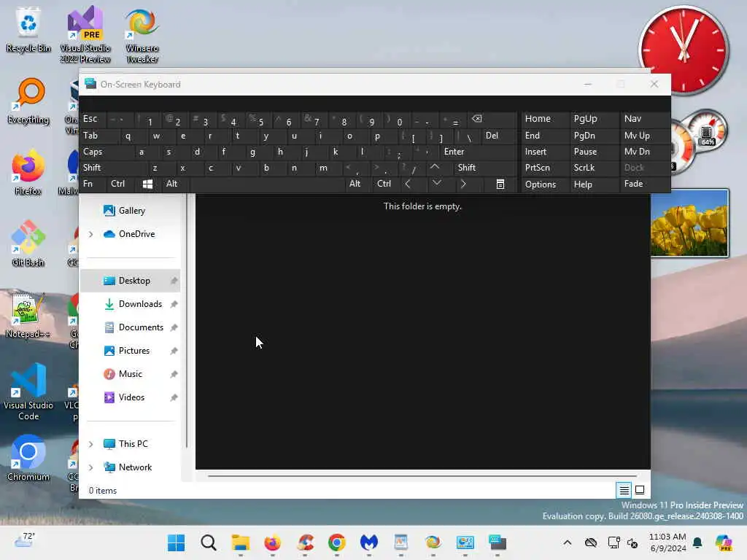Switch to the On-Screen Keyboard taskbar icon
747x560 pixels.
click(498, 542)
